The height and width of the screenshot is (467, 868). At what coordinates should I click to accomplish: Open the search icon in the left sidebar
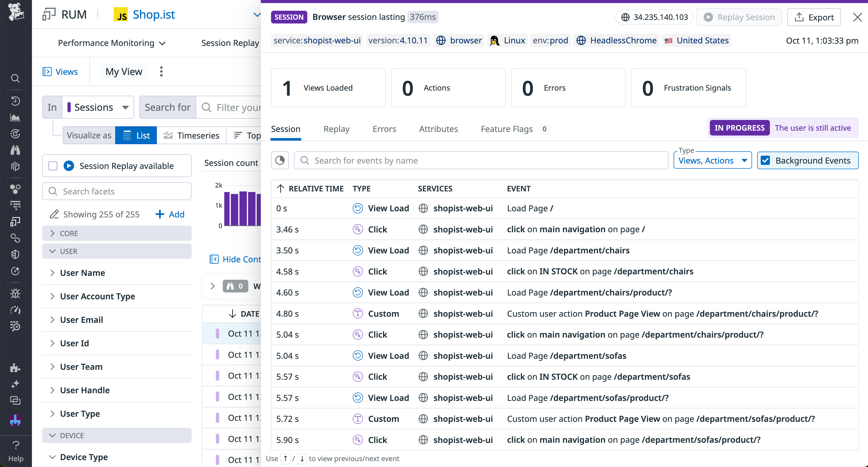click(16, 78)
